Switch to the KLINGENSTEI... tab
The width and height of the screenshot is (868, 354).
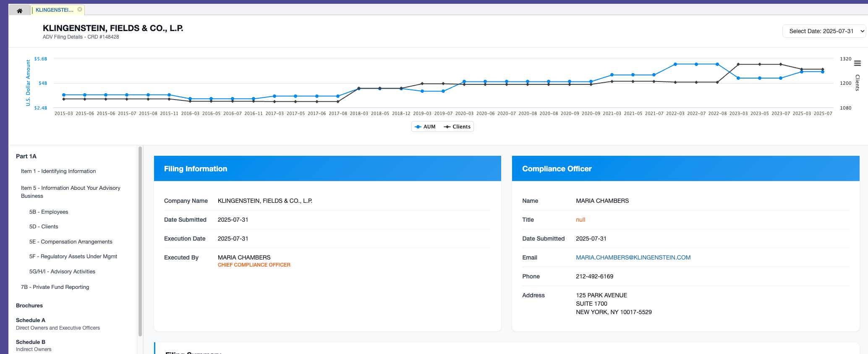tap(54, 10)
